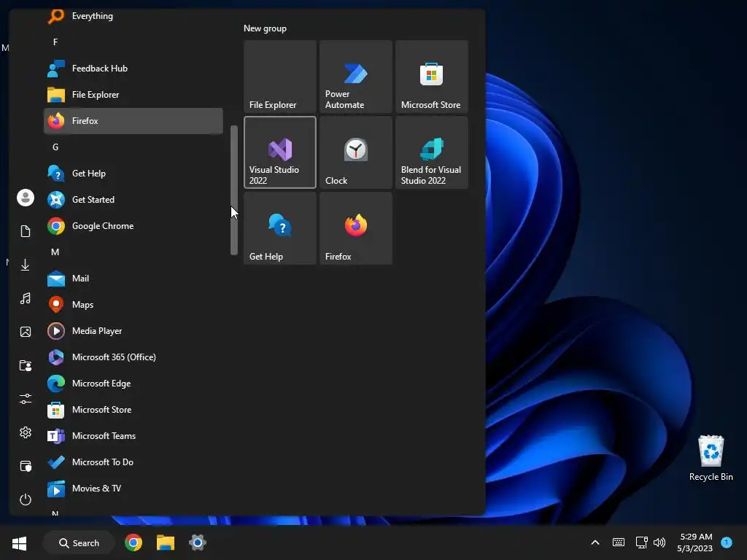The width and height of the screenshot is (747, 560).
Task: Open the Mail app
Action: [133, 278]
